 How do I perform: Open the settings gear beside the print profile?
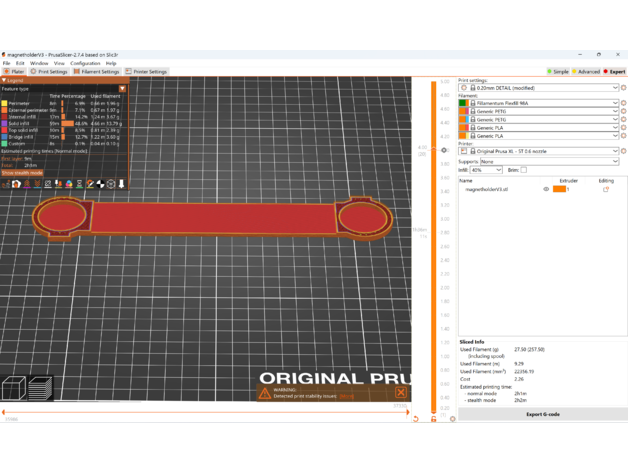(623, 88)
